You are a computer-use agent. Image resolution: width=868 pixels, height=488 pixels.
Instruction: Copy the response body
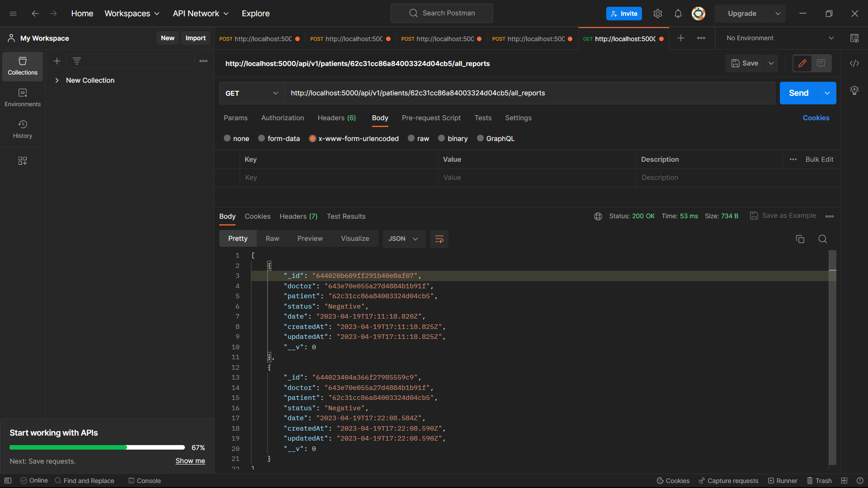pyautogui.click(x=800, y=239)
